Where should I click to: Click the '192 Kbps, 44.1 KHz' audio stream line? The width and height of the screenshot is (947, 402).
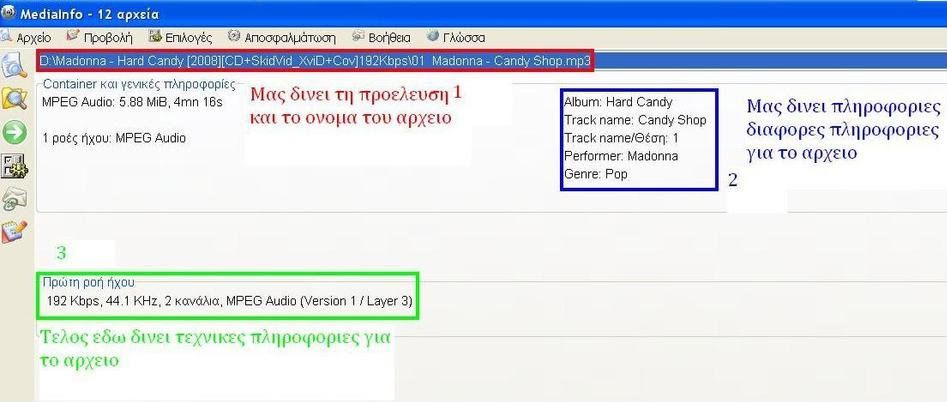tap(229, 300)
